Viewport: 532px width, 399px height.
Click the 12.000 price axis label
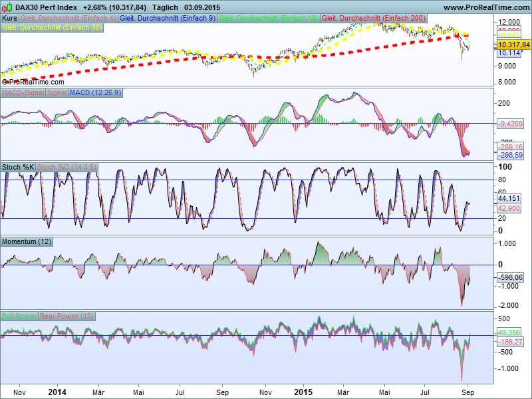(507, 23)
